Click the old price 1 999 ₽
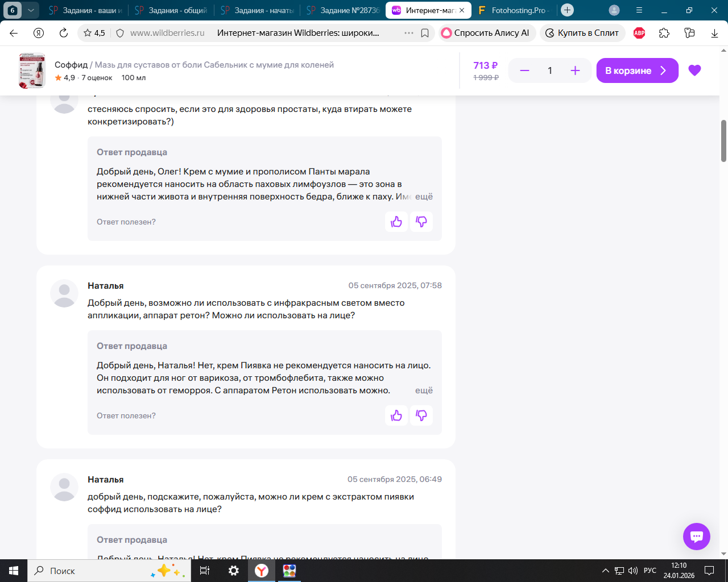 [486, 77]
